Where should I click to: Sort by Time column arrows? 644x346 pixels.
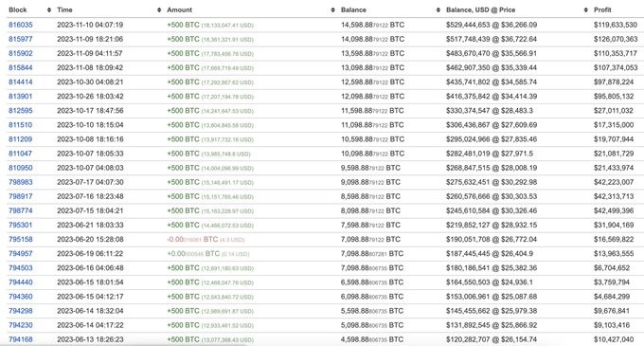159,9
